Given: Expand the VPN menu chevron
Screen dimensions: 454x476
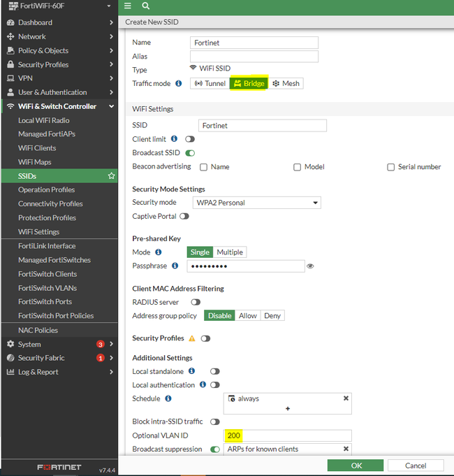Looking at the screenshot, I should tap(111, 78).
